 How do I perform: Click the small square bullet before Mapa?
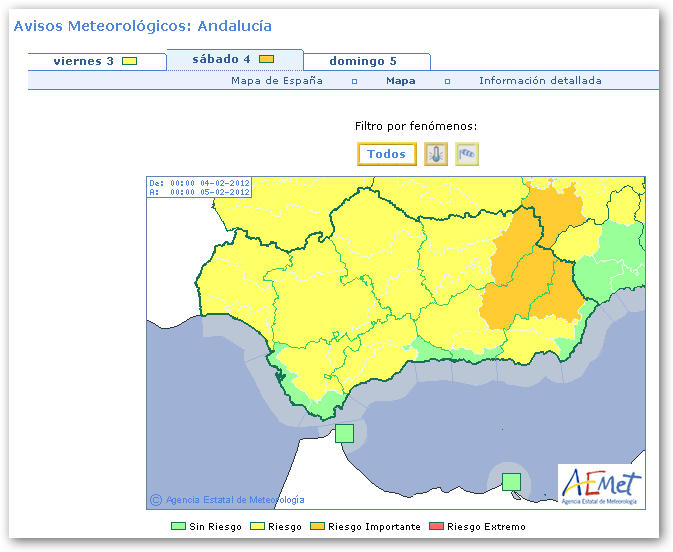pyautogui.click(x=354, y=81)
